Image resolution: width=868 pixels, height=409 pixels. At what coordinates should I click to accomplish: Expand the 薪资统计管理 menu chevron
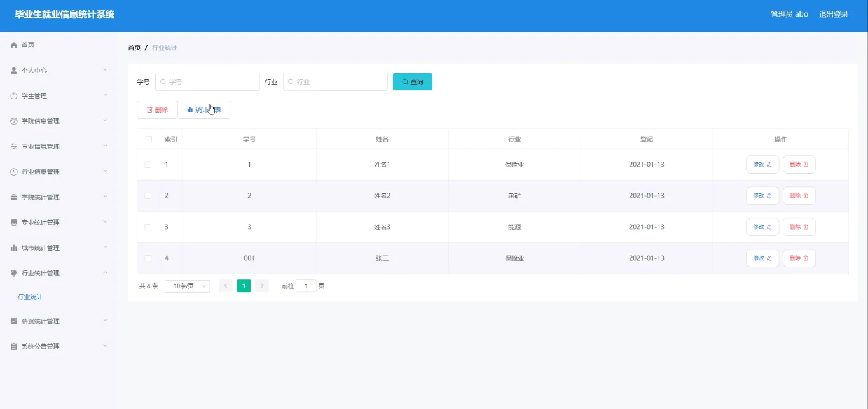[x=106, y=321]
